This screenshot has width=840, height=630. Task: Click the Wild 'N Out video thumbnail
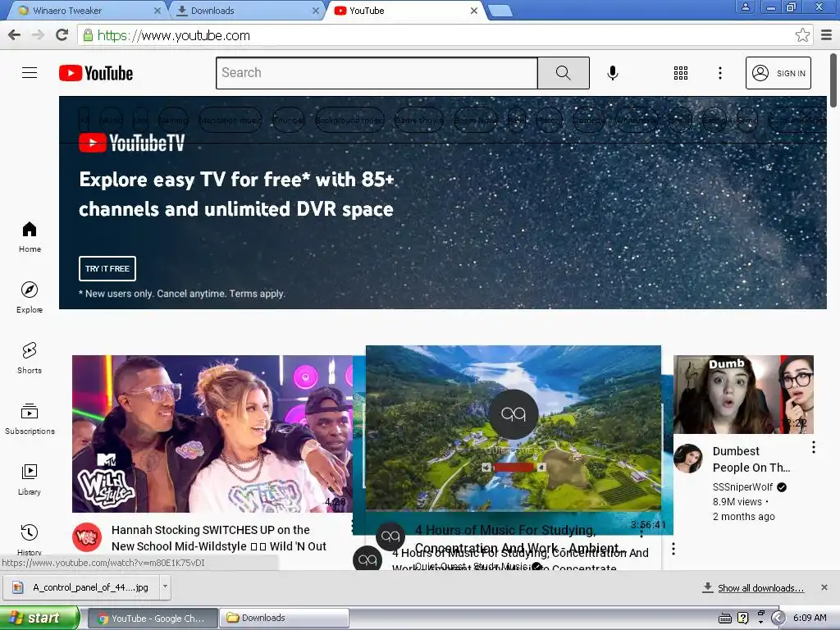pyautogui.click(x=212, y=434)
